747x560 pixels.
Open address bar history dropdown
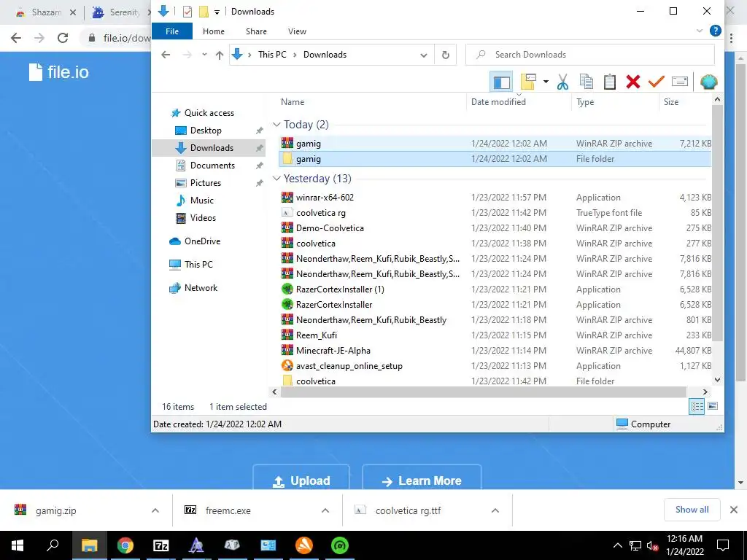[424, 55]
